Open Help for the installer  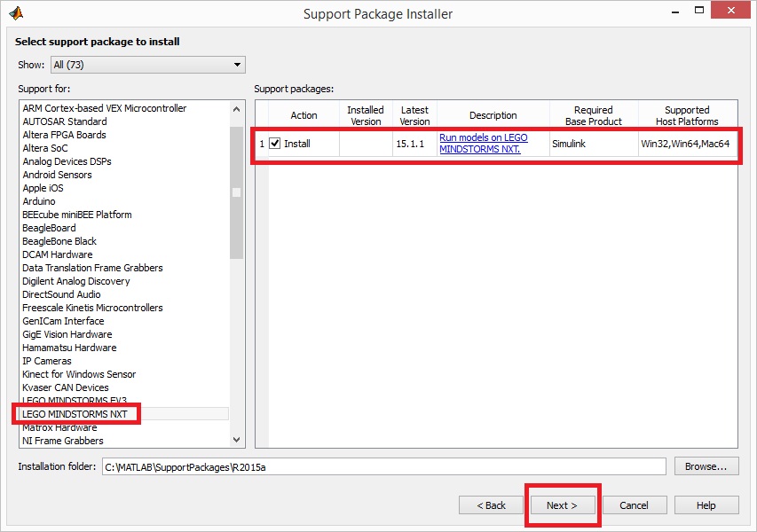(706, 505)
